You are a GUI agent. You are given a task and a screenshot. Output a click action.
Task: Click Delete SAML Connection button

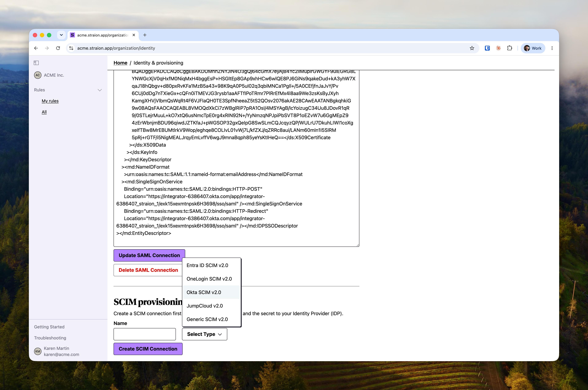click(x=148, y=270)
